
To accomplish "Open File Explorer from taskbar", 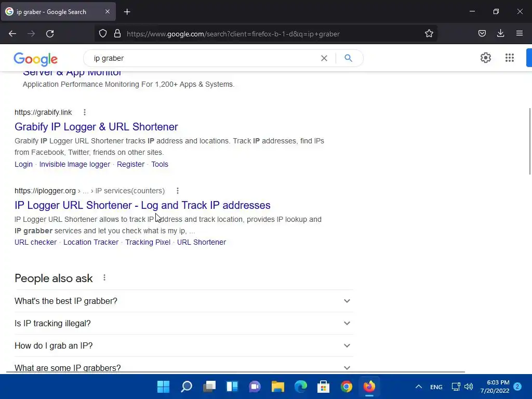I will (x=277, y=387).
